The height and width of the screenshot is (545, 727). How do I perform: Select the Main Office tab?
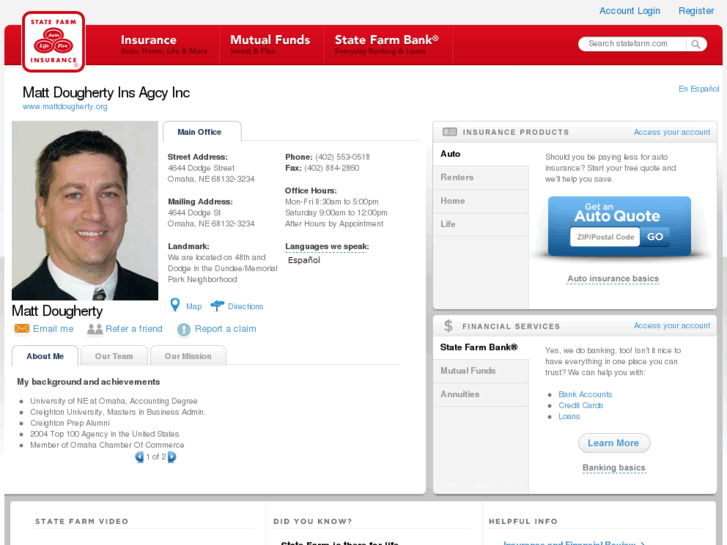click(202, 132)
